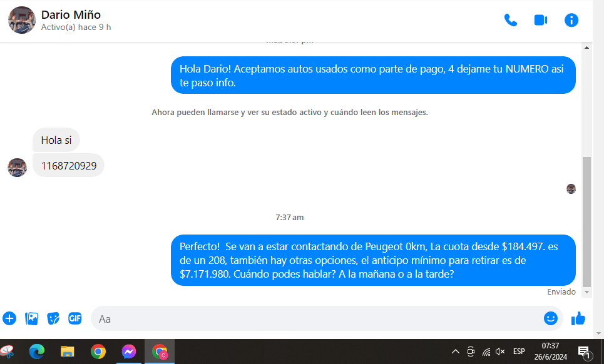Send a thumbs-up like
The image size is (604, 364).
click(578, 318)
